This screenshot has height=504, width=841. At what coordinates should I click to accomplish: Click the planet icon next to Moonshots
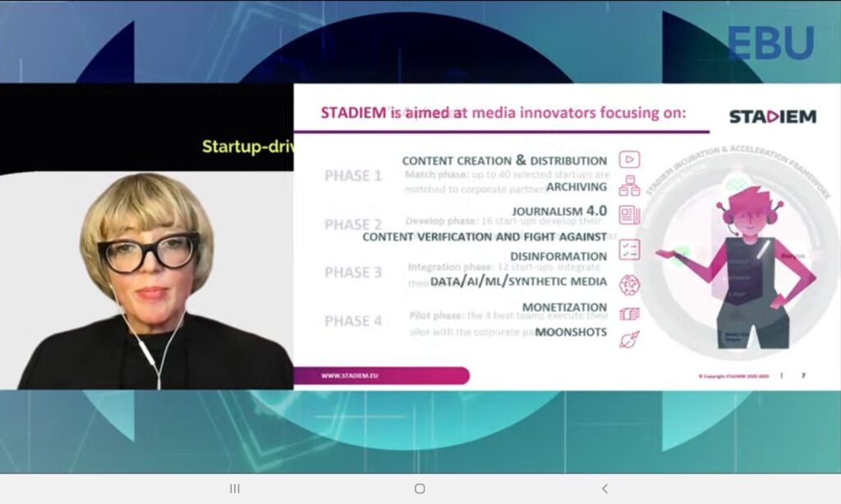click(629, 339)
